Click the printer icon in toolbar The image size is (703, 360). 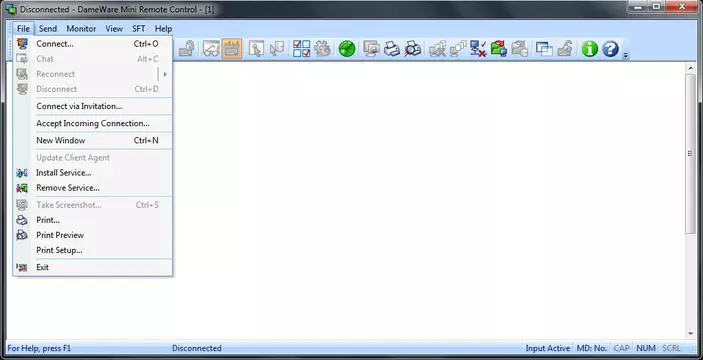pos(392,48)
